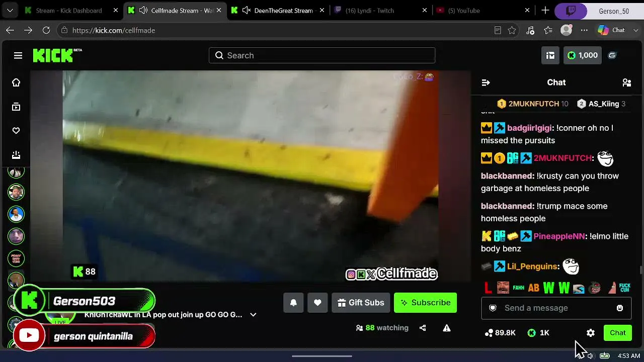The width and height of the screenshot is (644, 362).
Task: Open the browser favorites list
Action: [548, 30]
